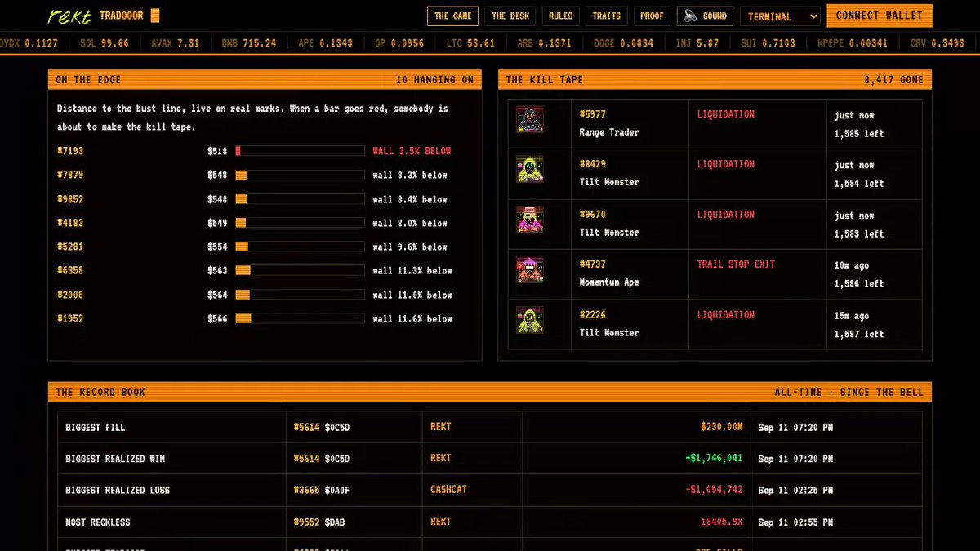This screenshot has width=980, height=551.
Task: Click the Trail Stop Exit label
Action: click(x=736, y=264)
